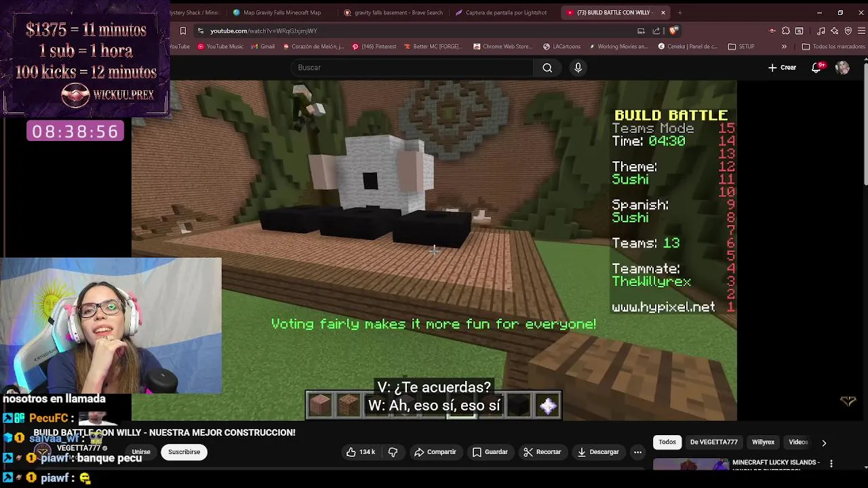Click the bookmark icon beside address bar
Image resolution: width=868 pixels, height=488 pixels.
pos(182,30)
